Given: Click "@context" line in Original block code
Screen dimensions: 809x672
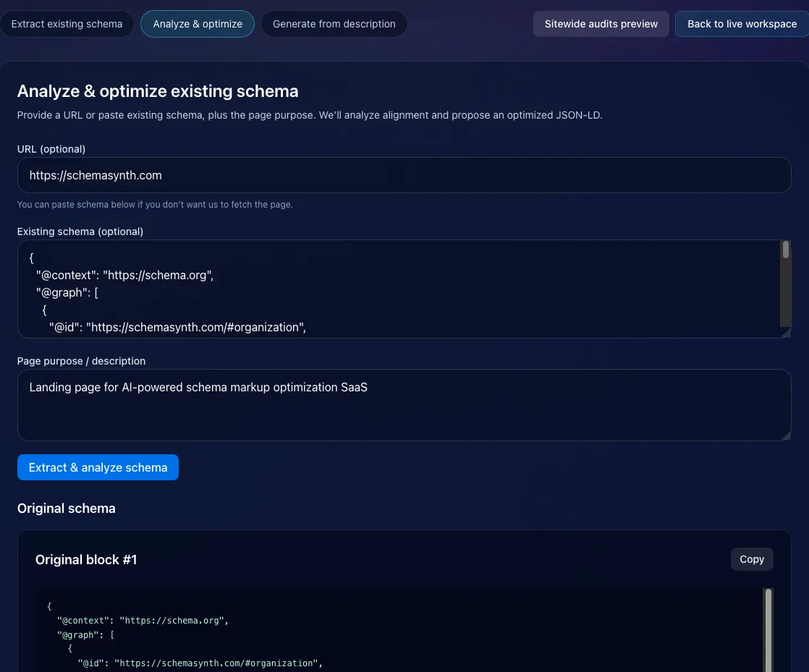Looking at the screenshot, I should [143, 621].
